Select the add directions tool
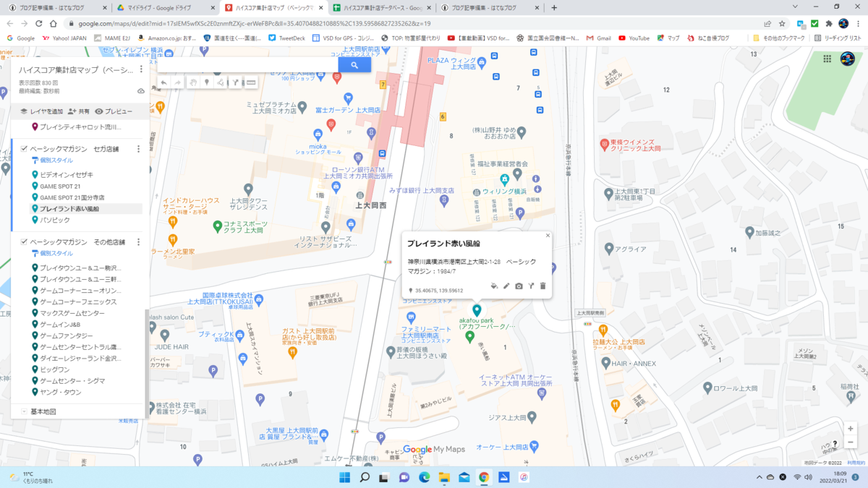 click(x=236, y=83)
